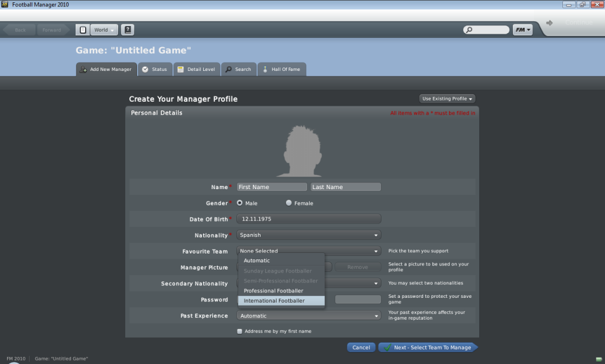Click the toolbar search input box
The width and height of the screenshot is (605, 364).
[486, 30]
